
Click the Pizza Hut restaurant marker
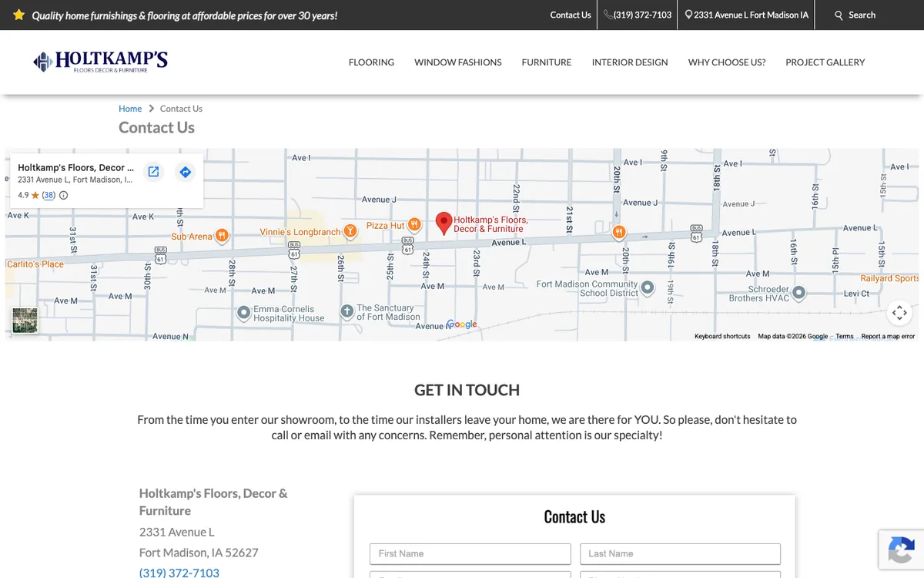414,225
